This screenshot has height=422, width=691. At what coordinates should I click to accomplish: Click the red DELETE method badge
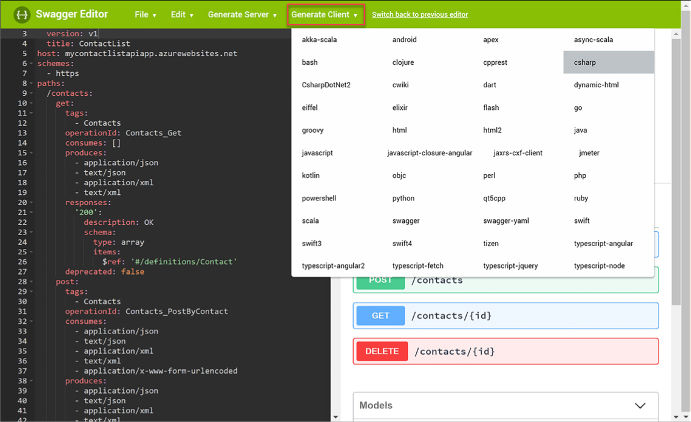click(382, 351)
